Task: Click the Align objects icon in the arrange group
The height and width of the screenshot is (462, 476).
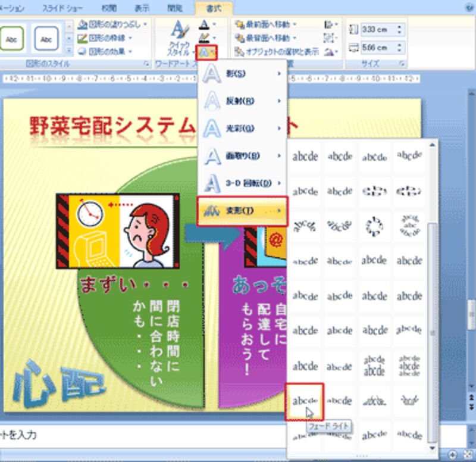Action: (328, 24)
